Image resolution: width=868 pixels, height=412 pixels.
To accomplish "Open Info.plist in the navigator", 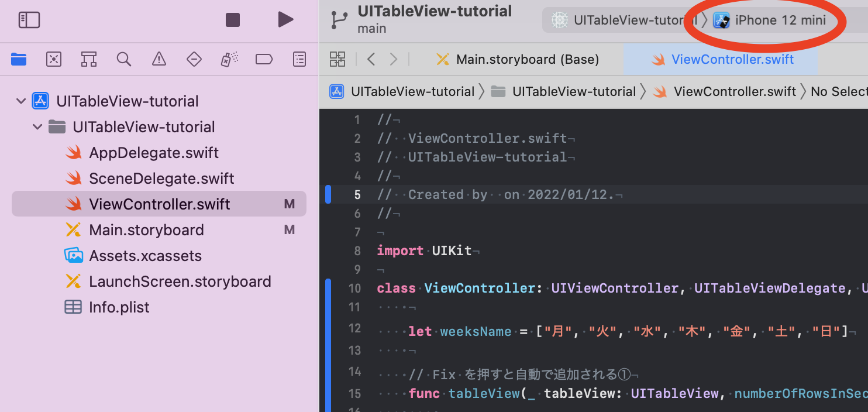I will click(x=107, y=307).
